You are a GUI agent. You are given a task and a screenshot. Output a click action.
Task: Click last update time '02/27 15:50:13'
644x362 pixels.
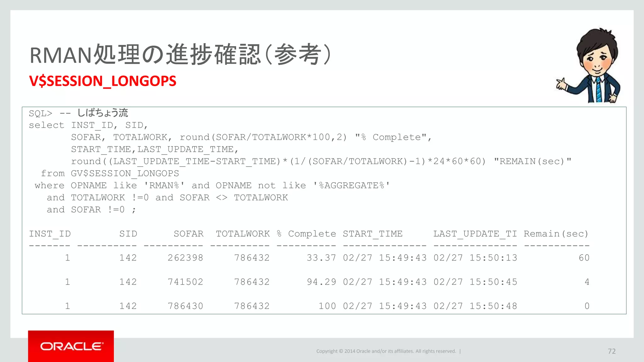475,258
